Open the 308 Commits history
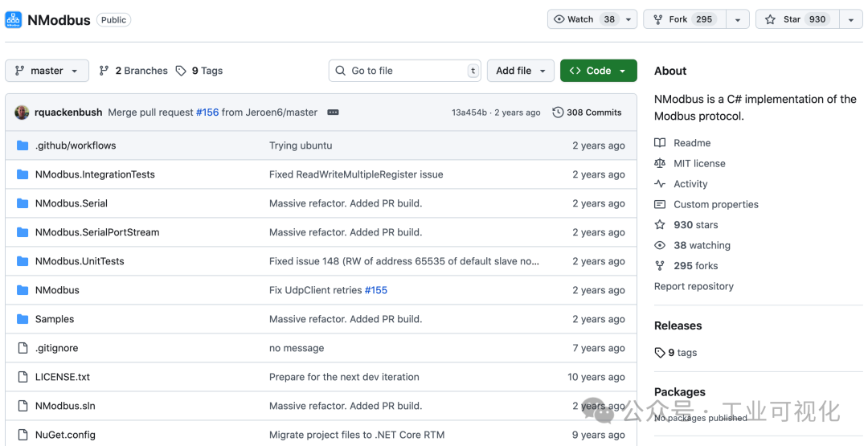Viewport: 868px width, 446px height. pos(587,113)
